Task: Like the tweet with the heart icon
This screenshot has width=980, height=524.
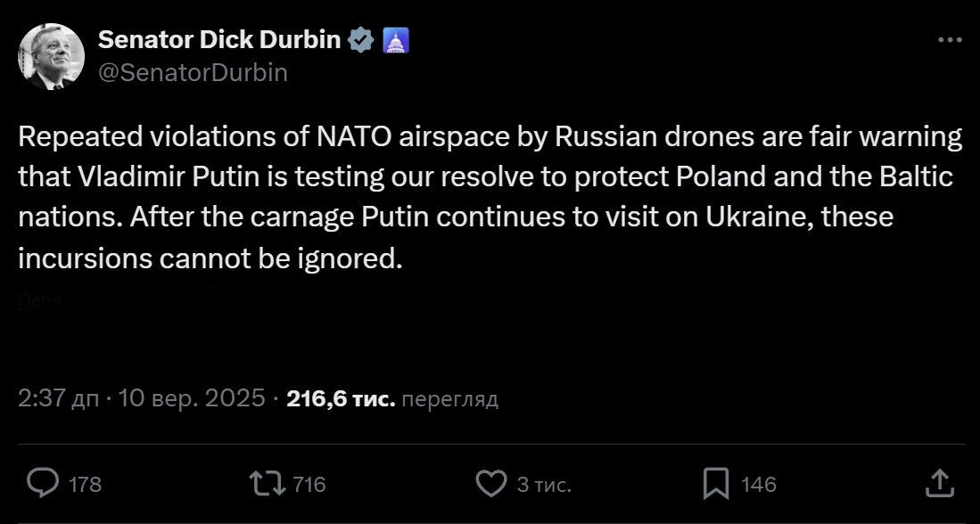Action: 490,485
